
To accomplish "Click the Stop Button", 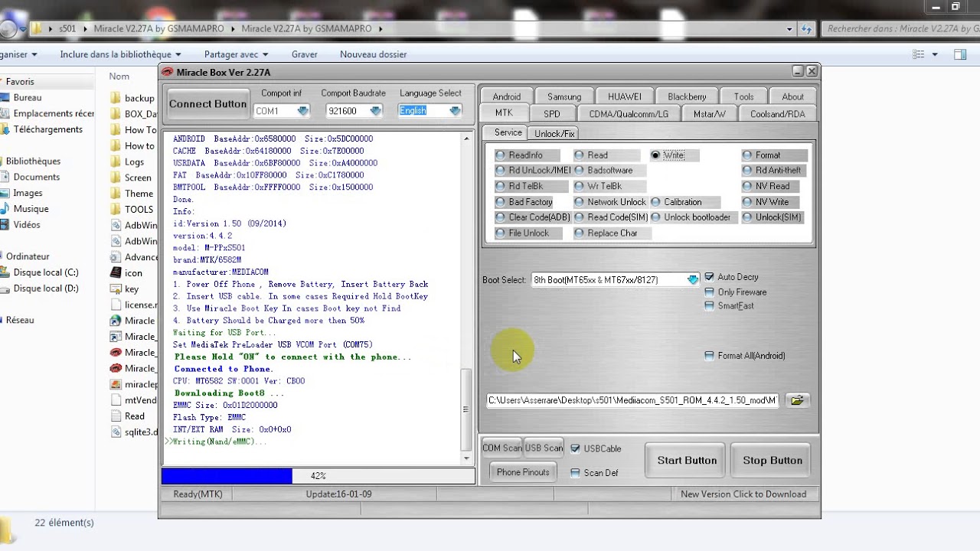I will [772, 461].
